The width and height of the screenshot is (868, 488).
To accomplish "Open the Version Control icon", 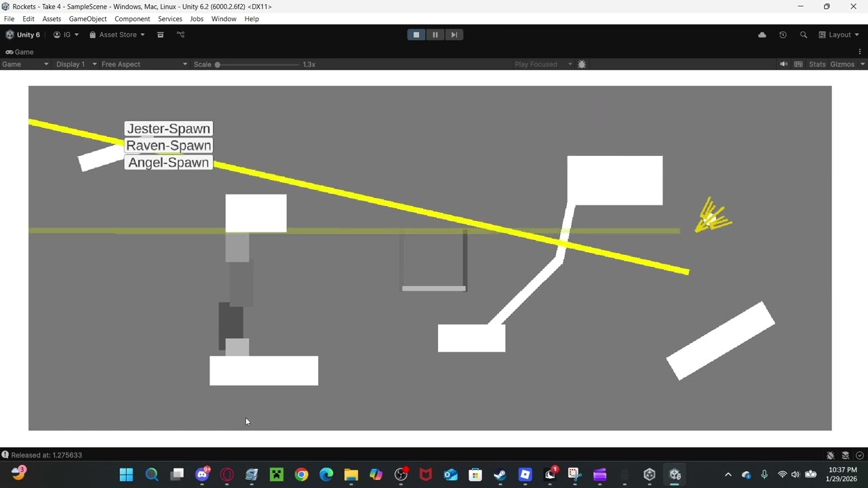I will point(180,35).
